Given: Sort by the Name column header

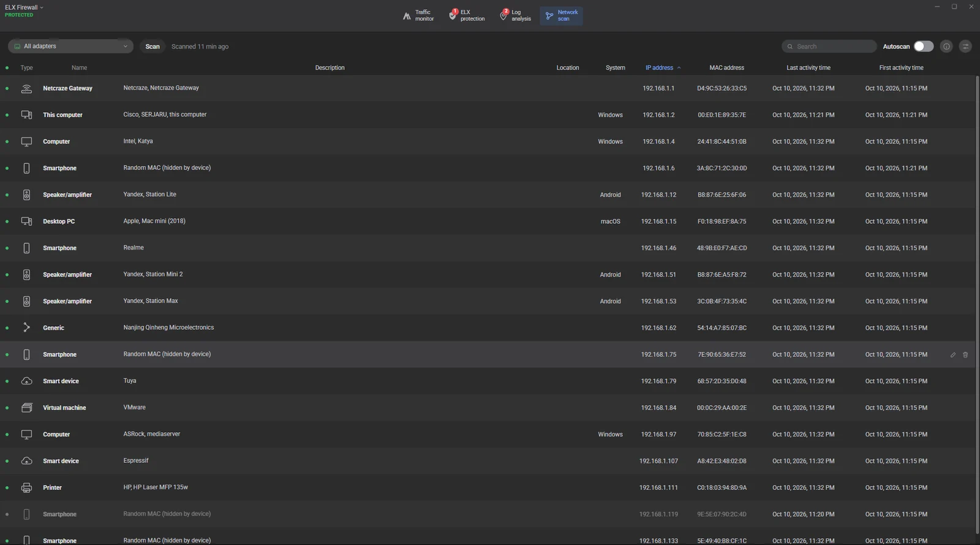Looking at the screenshot, I should point(79,68).
